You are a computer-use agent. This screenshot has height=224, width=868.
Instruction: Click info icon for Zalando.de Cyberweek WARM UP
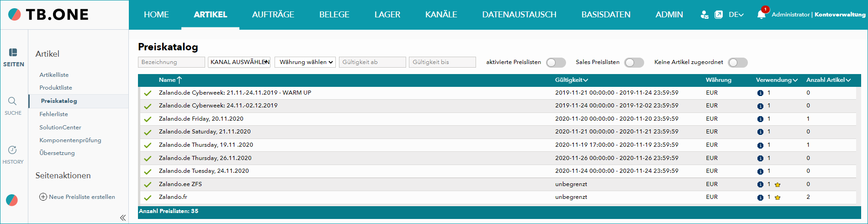[760, 93]
